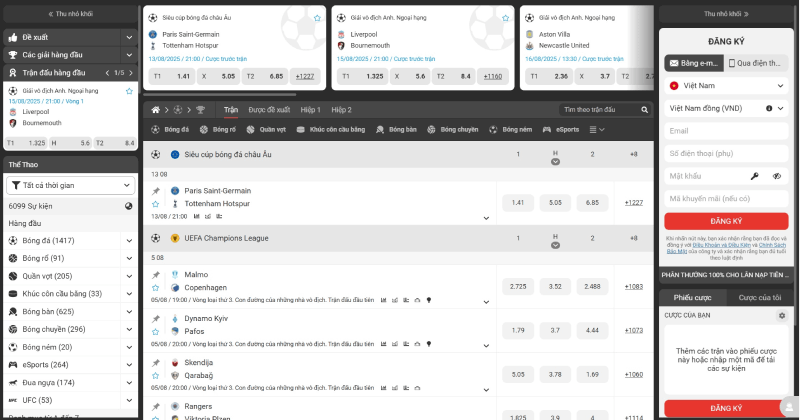This screenshot has height=420, width=800.
Task: Click the Email input field
Action: [x=726, y=131]
